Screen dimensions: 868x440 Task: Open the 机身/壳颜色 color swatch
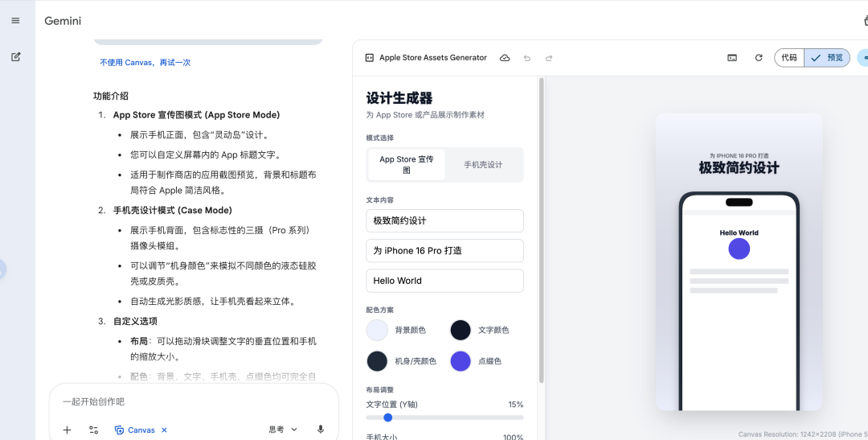coord(377,360)
